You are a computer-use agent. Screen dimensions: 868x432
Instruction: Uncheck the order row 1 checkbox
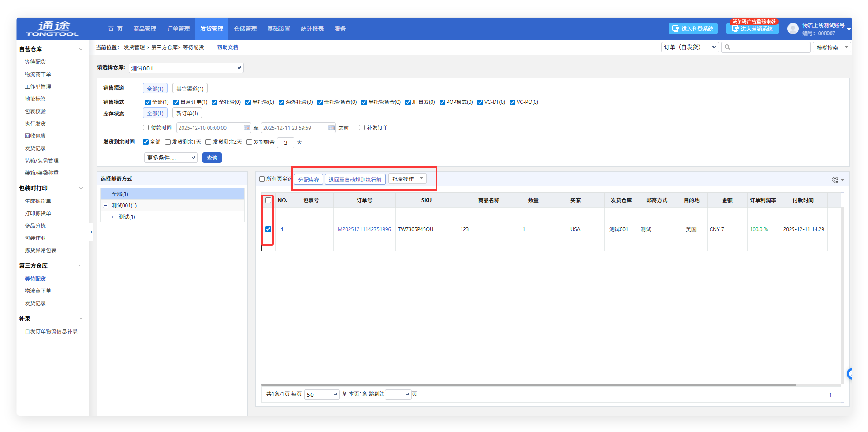(x=268, y=229)
